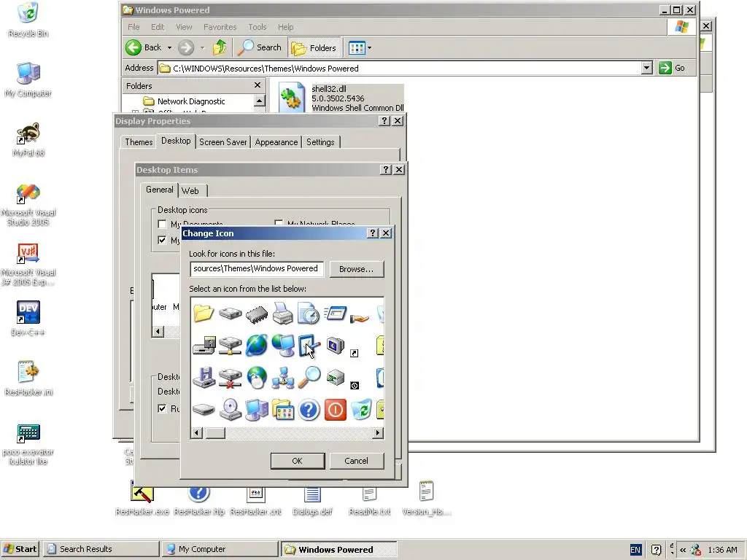
Task: Switch to the Screen Saver tab
Action: tap(223, 142)
